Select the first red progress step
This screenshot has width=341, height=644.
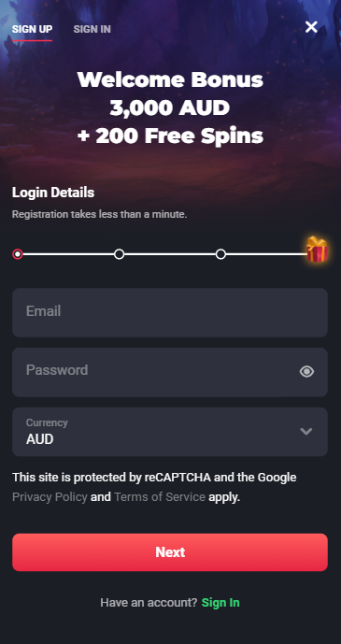17,254
